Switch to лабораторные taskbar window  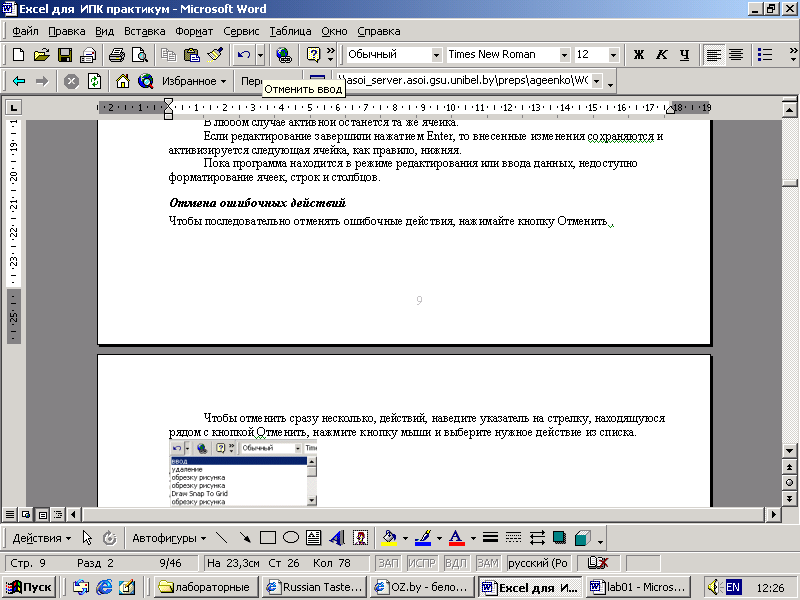(205, 587)
